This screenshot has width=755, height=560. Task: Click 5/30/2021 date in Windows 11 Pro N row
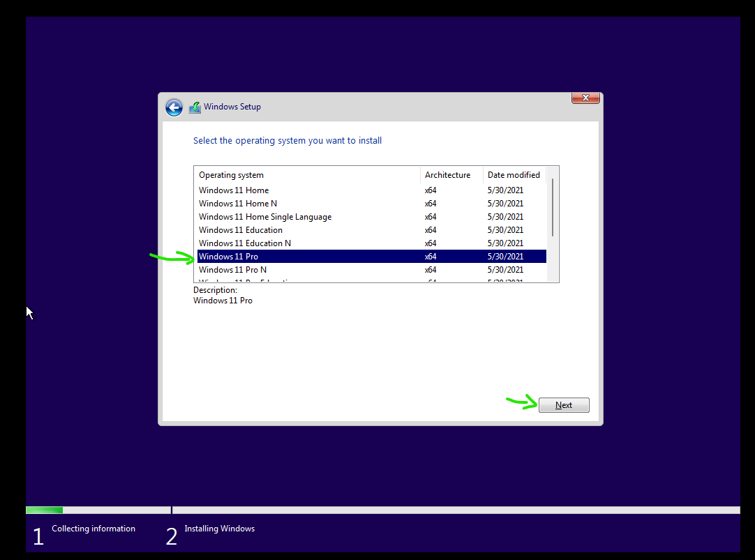pyautogui.click(x=505, y=270)
